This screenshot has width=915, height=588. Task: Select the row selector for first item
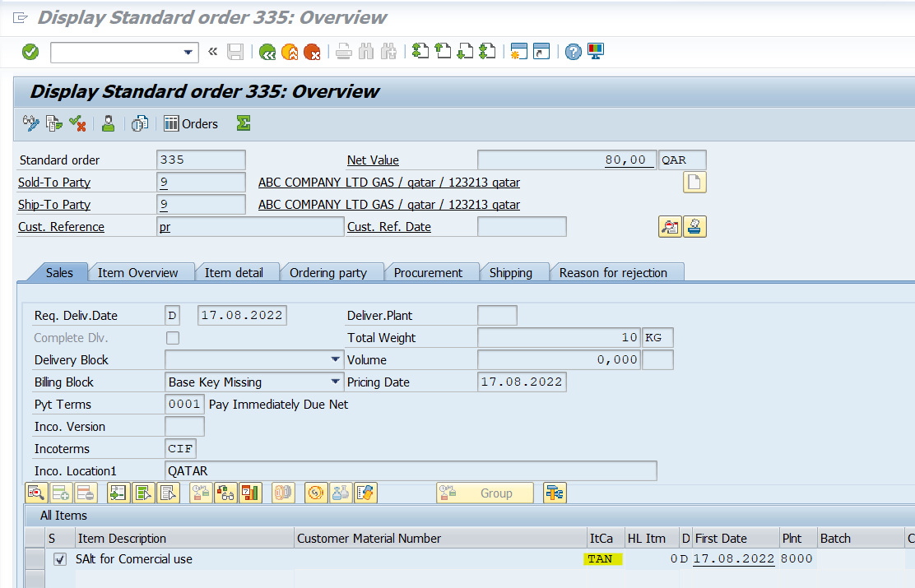34,559
